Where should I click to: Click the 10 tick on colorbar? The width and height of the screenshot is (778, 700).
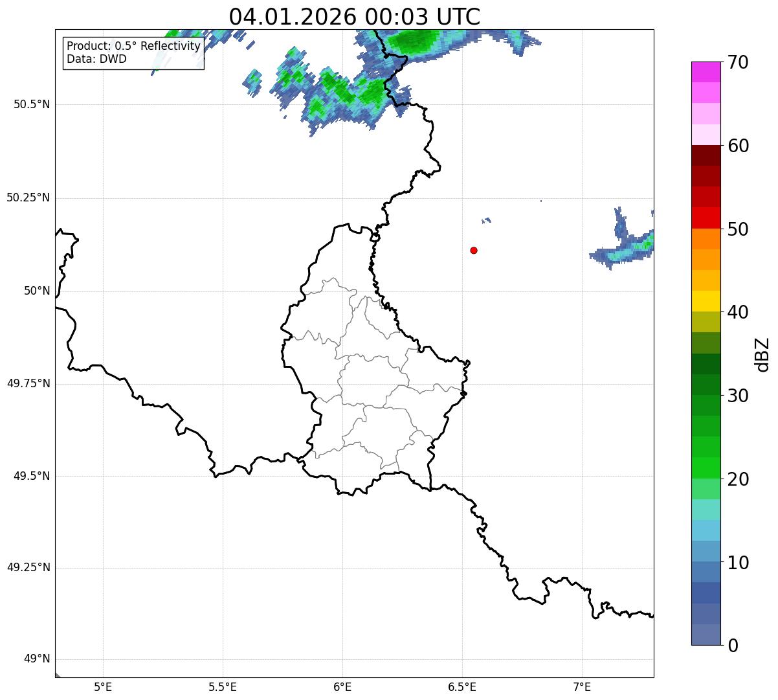(x=738, y=563)
